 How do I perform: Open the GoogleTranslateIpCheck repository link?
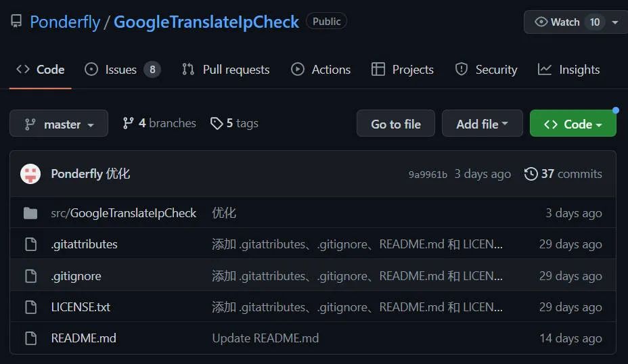click(206, 22)
